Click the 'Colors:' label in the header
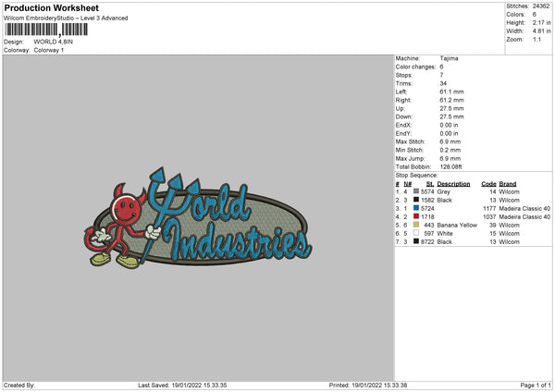Screen dimensions: 555x392 tap(515, 15)
